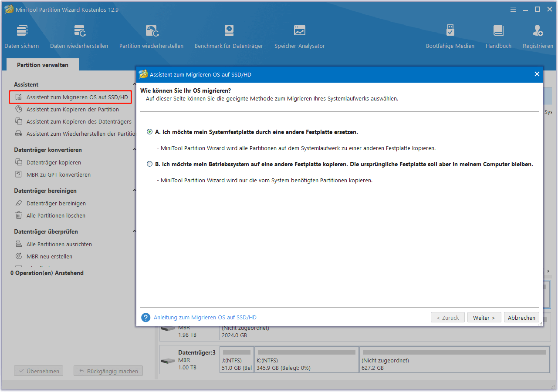
Task: Close the migration wizard dialog
Action: 537,74
